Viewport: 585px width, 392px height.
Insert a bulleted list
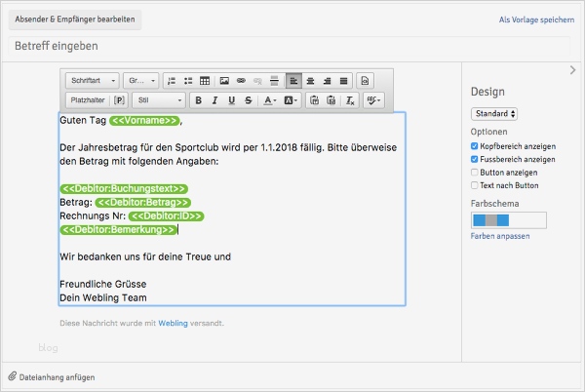[188, 81]
